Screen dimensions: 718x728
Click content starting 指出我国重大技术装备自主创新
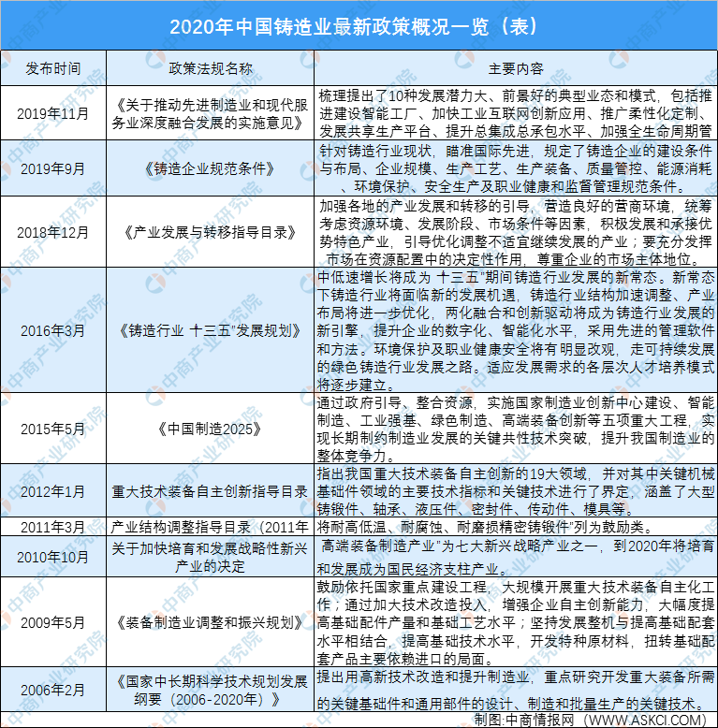tap(516, 491)
